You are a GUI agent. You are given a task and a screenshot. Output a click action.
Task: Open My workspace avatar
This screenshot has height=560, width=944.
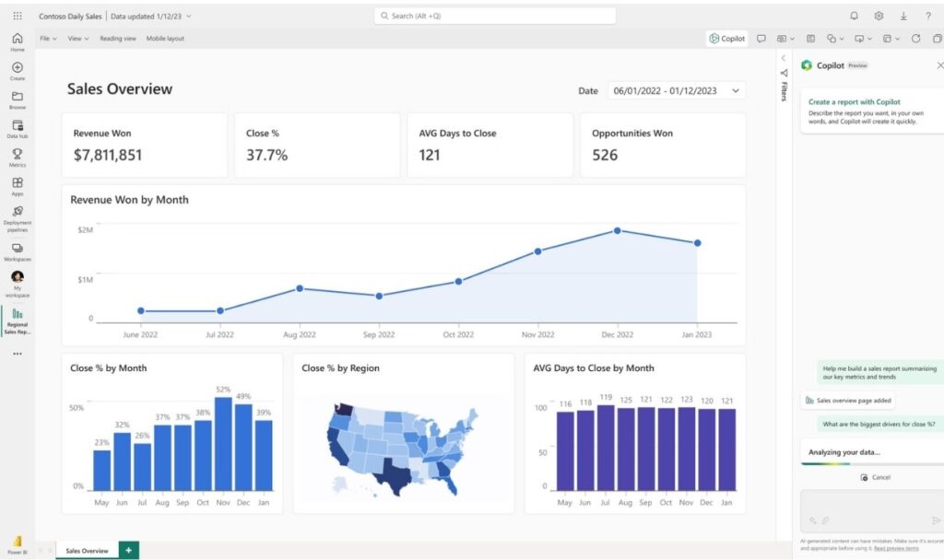18,276
